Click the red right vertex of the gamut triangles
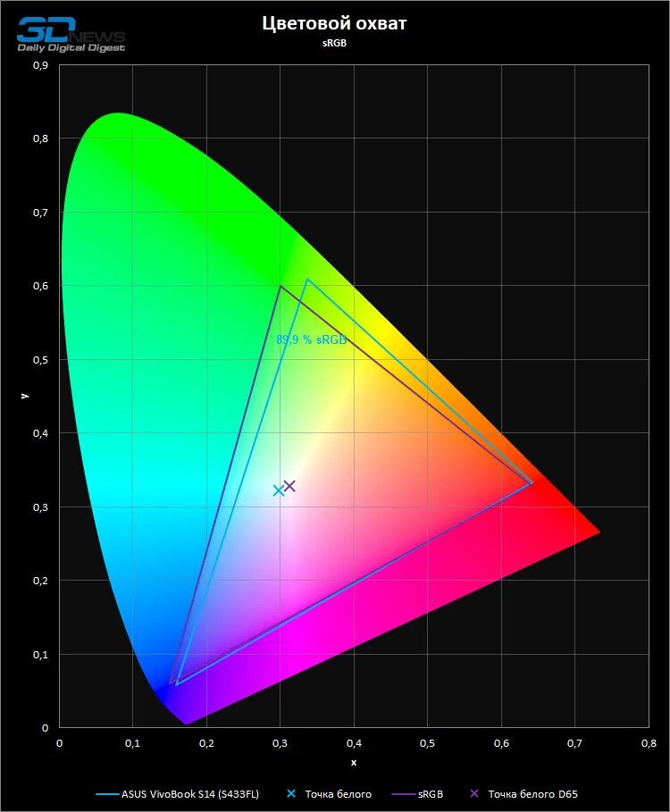Image resolution: width=670 pixels, height=812 pixels. pyautogui.click(x=532, y=483)
